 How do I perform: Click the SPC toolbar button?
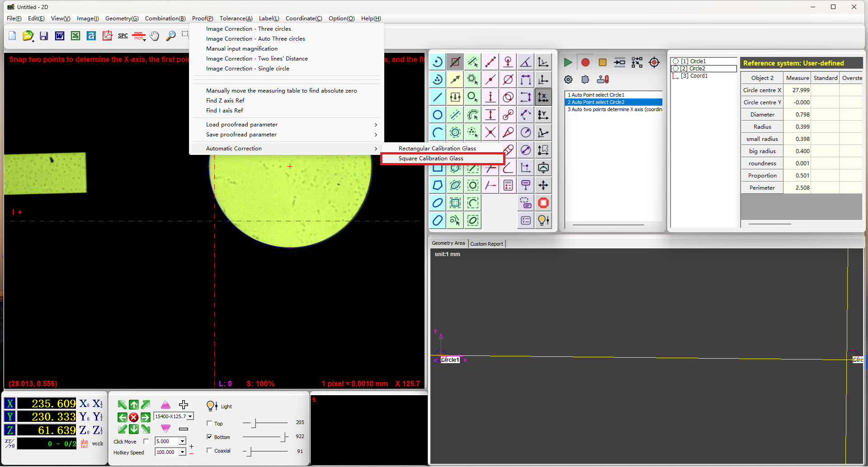(123, 36)
